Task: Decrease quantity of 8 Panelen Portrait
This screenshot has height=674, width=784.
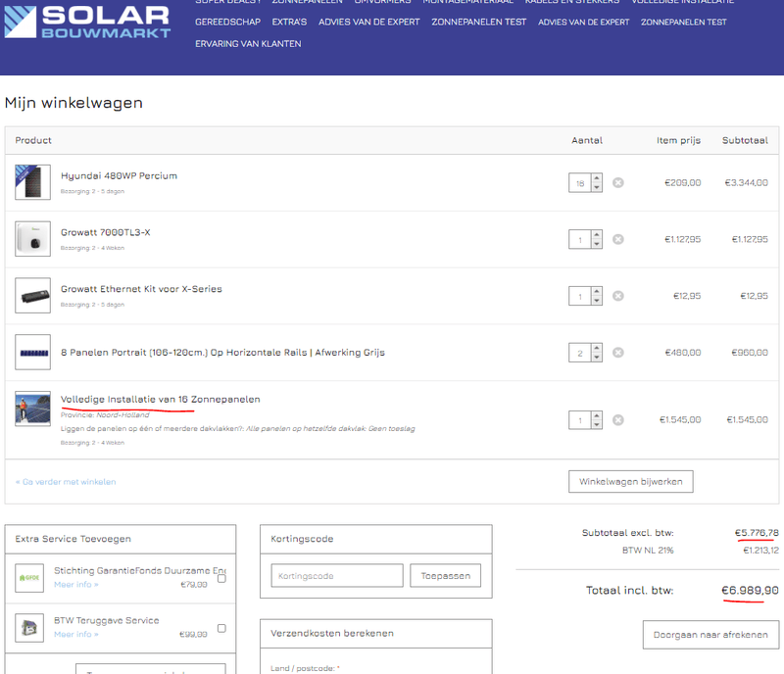Action: point(597,357)
